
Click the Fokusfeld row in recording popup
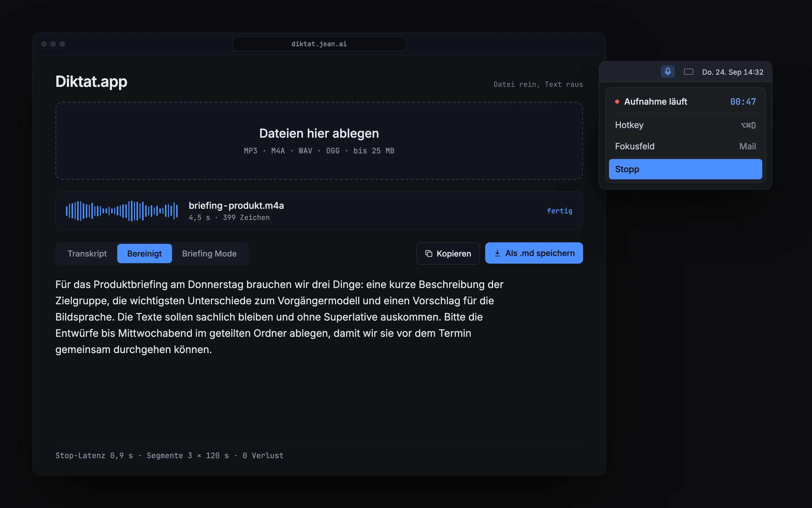click(x=685, y=146)
